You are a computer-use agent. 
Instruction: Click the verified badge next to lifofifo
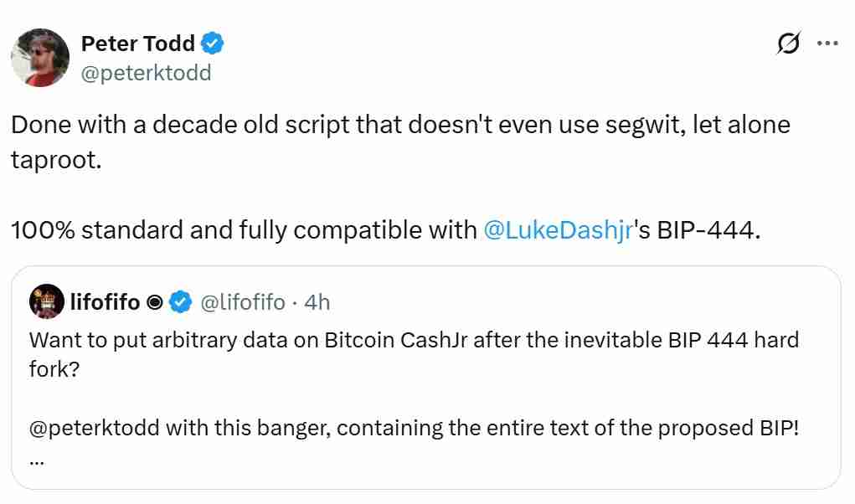click(x=179, y=302)
